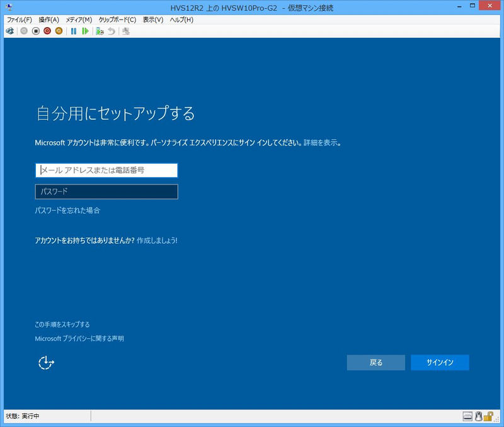The height and width of the screenshot is (427, 504).
Task: Click the window system icon in title bar
Action: click(x=9, y=7)
